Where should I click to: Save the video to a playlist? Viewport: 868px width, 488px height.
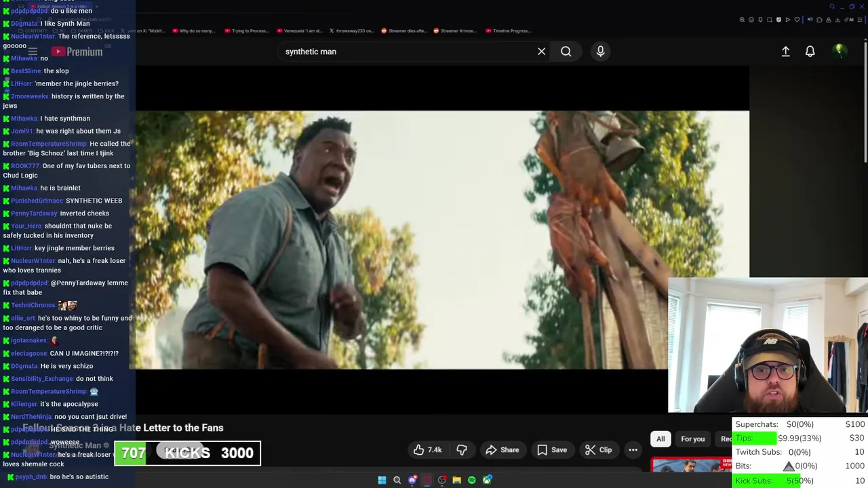click(x=552, y=450)
